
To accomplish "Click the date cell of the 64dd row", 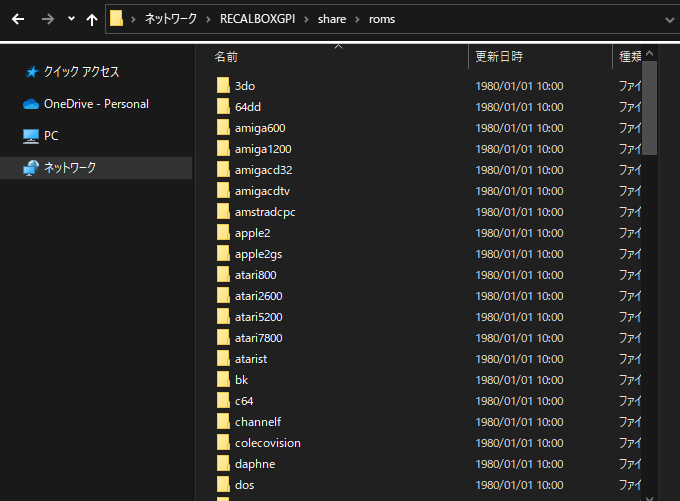I will [519, 107].
